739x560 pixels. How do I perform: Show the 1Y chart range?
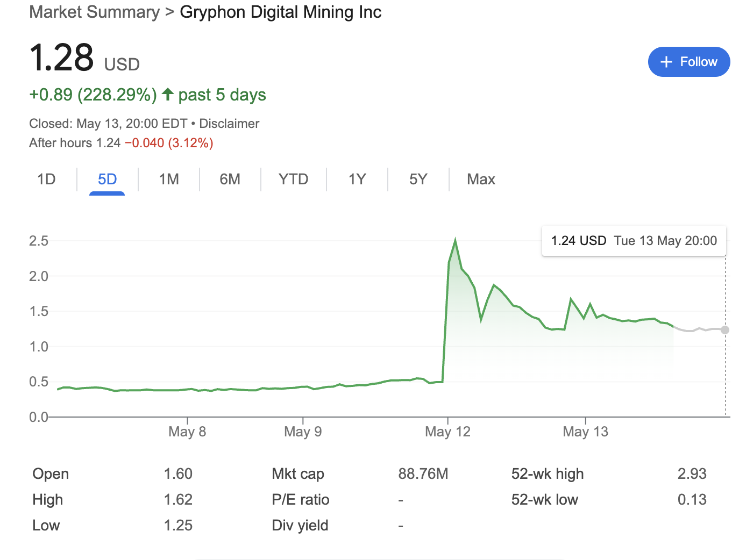357,180
